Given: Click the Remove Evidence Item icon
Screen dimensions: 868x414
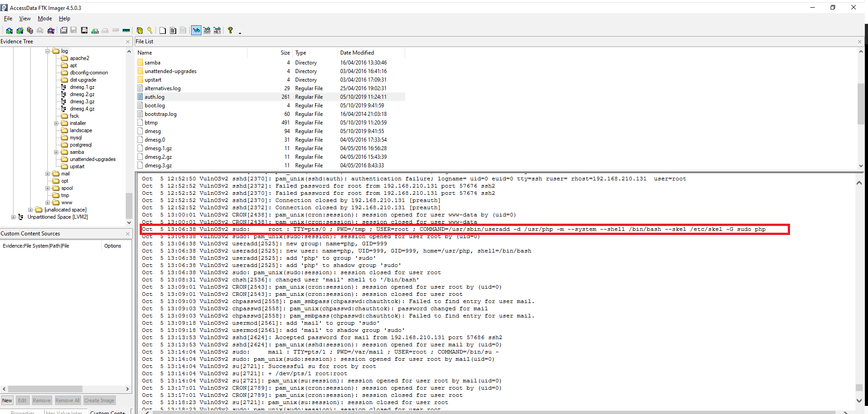Looking at the screenshot, I should [x=40, y=31].
